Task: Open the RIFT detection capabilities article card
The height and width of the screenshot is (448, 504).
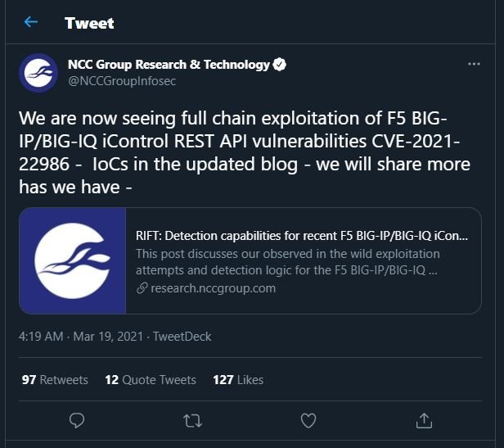Action: (250, 260)
